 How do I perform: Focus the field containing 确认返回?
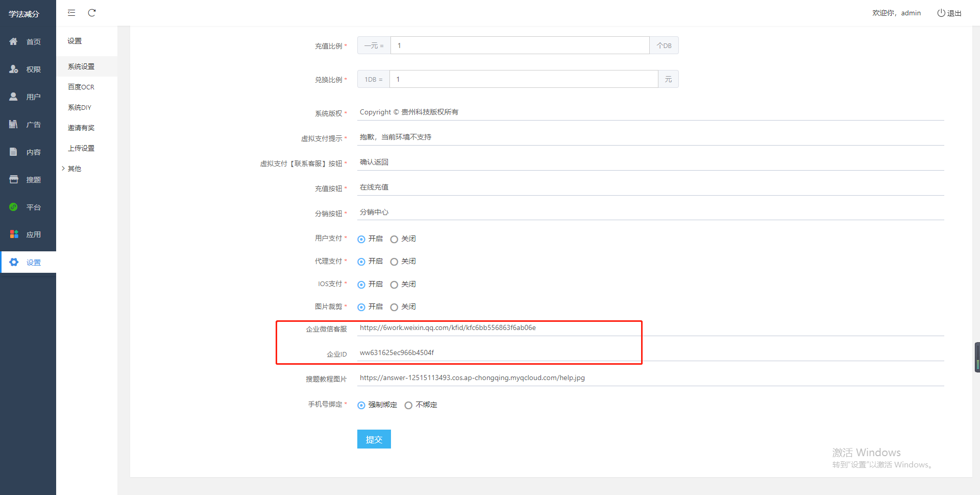[651, 162]
